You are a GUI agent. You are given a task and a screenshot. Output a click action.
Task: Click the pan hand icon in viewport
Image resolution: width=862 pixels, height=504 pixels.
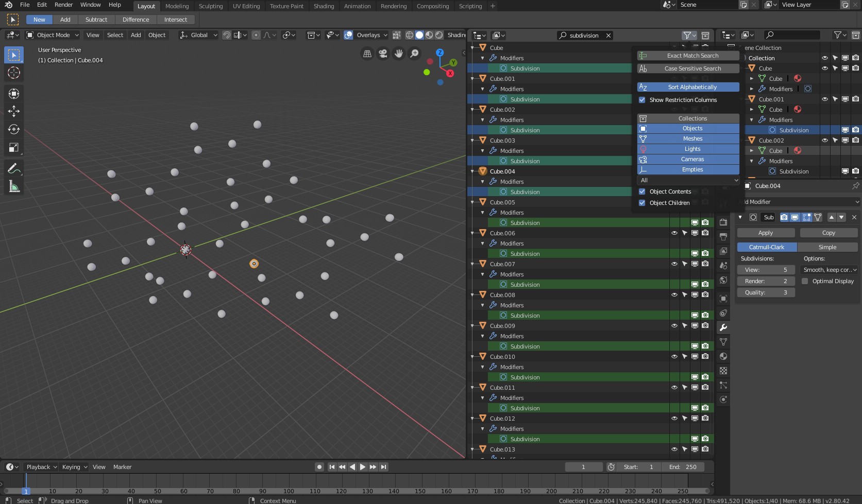[x=399, y=54]
